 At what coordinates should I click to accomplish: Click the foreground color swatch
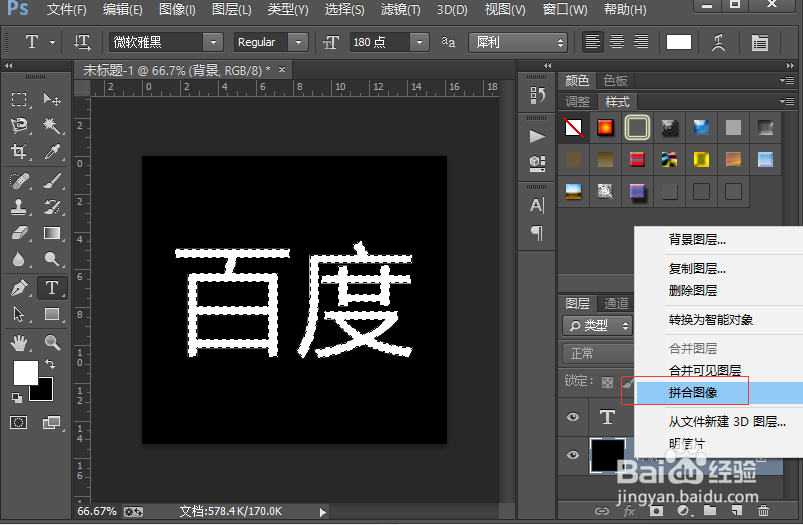coord(26,372)
